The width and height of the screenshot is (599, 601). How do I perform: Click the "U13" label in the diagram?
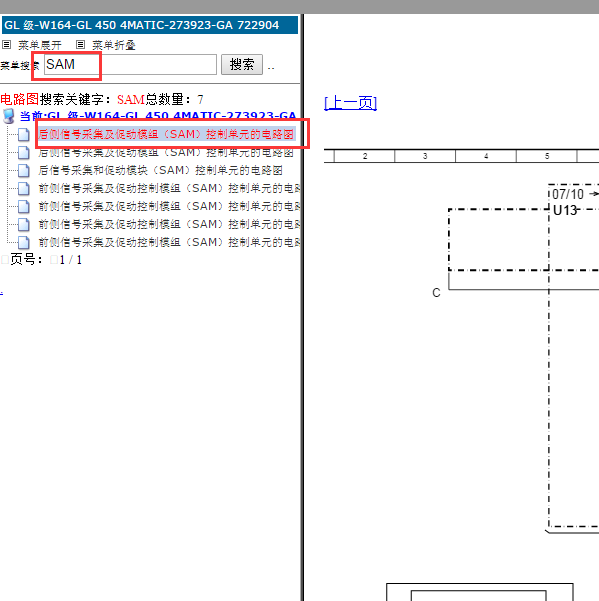tap(565, 210)
